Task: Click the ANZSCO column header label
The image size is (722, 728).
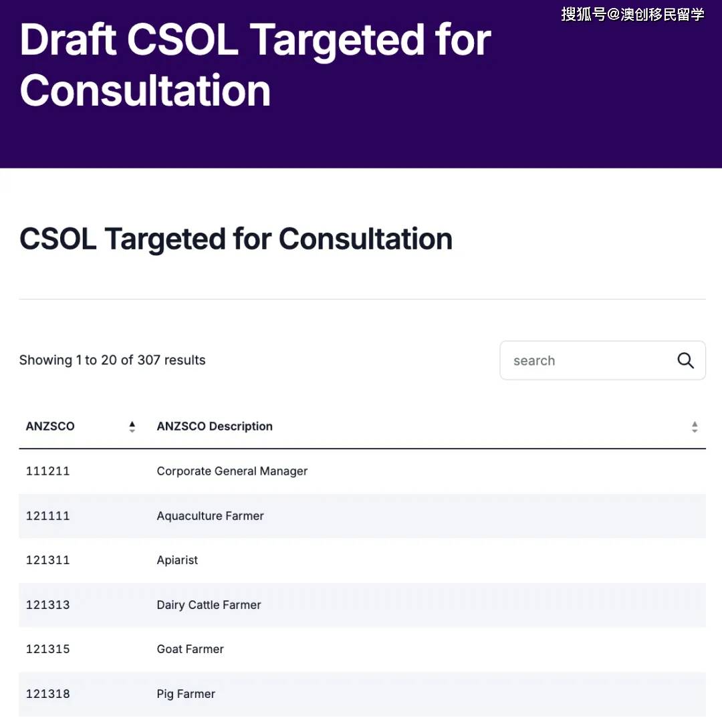Action: (x=50, y=427)
